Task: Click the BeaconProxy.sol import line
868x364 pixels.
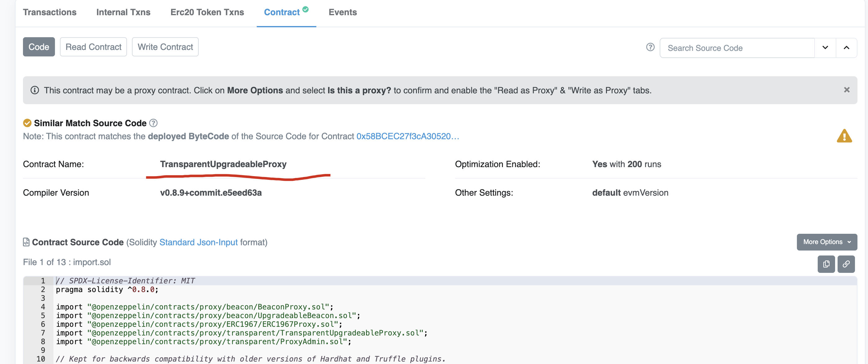Action: 195,307
